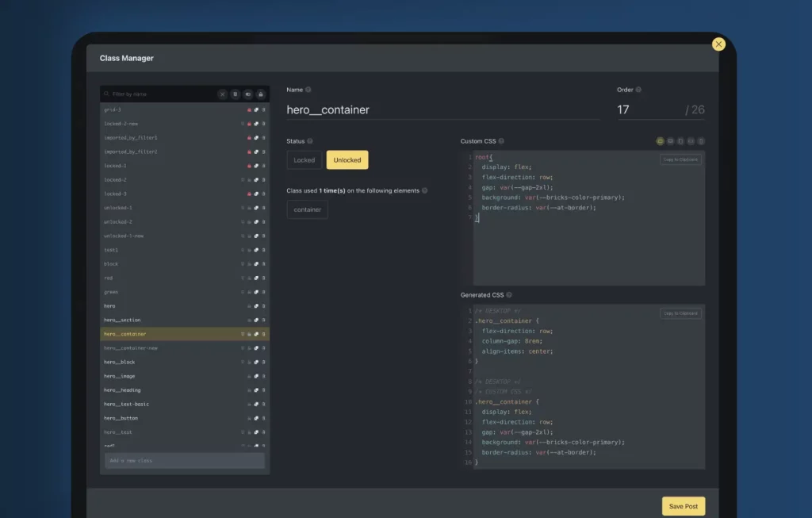Delete the hero__container class
This screenshot has width=812, height=518.
pos(263,334)
